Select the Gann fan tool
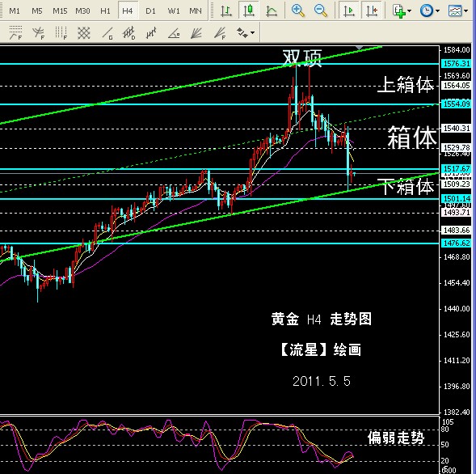The image size is (476, 474). click(196, 33)
